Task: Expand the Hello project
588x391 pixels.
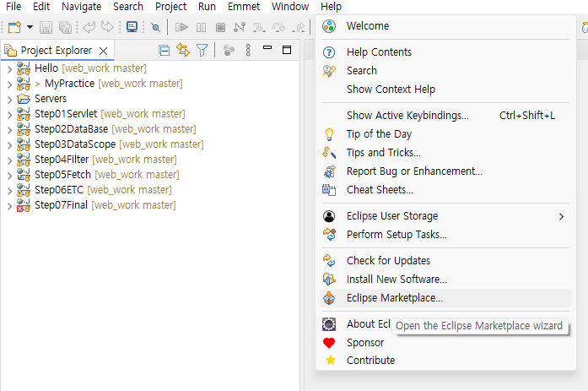Action: (9, 68)
